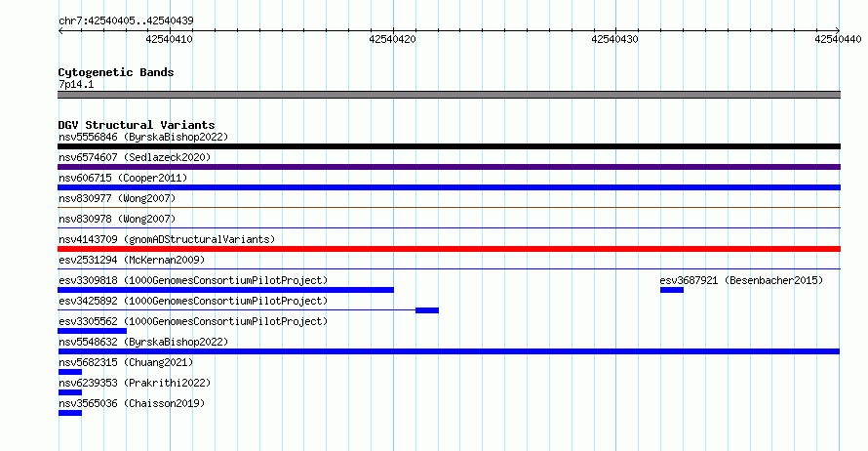This screenshot has width=868, height=451.
Task: Select the 7p14.1 band label
Action: pyautogui.click(x=76, y=84)
